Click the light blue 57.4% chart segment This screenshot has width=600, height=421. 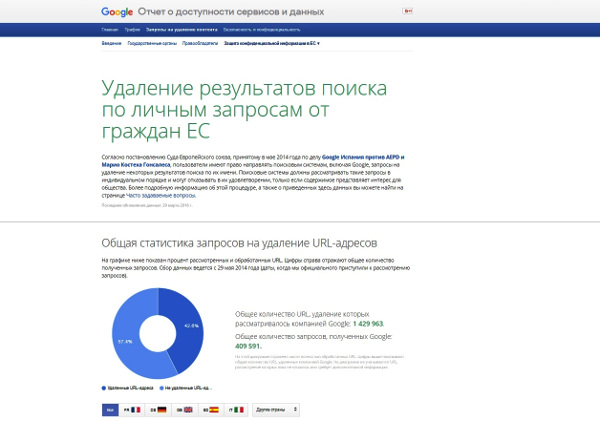point(128,340)
